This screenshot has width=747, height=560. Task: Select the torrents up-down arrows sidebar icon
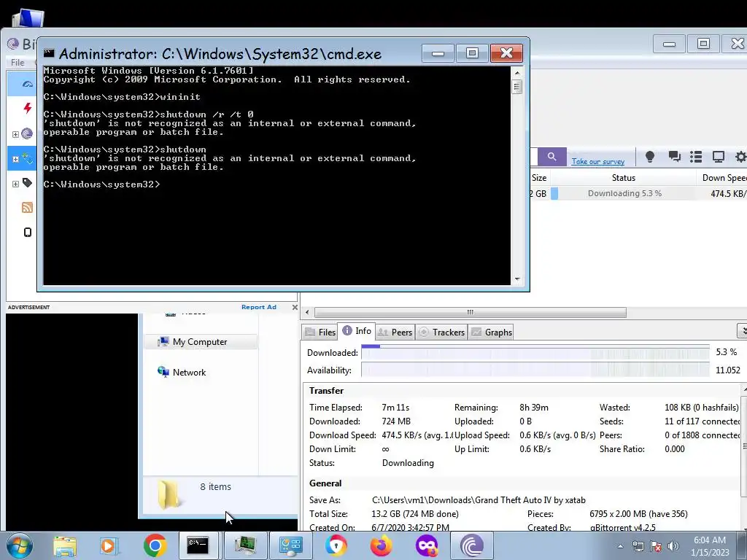[27, 158]
